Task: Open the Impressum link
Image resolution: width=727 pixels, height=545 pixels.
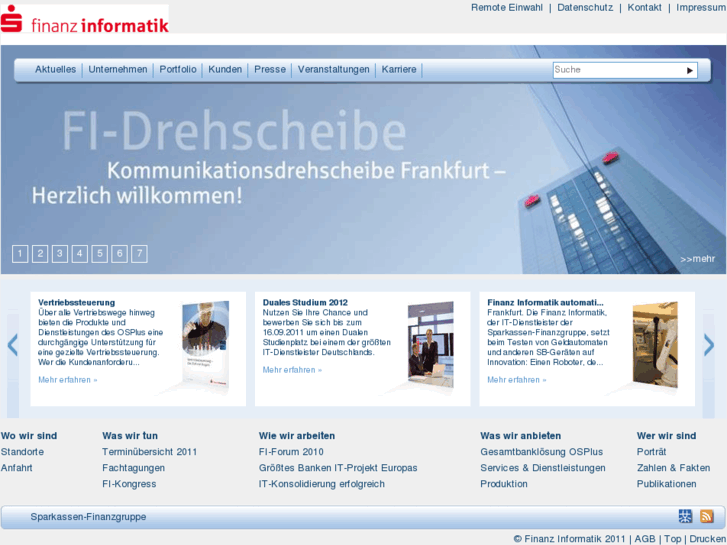Action: pyautogui.click(x=701, y=7)
